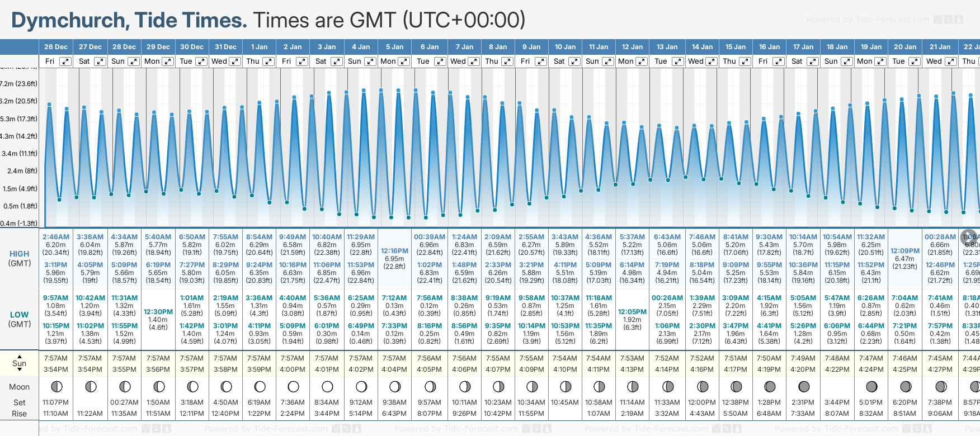Expand the Sun 28 Dec day

click(134, 61)
